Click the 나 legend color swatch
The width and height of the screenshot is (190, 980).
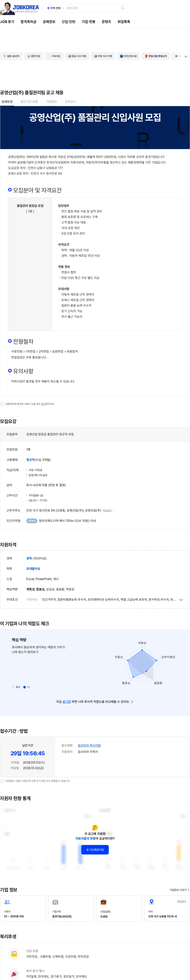click(25, 687)
